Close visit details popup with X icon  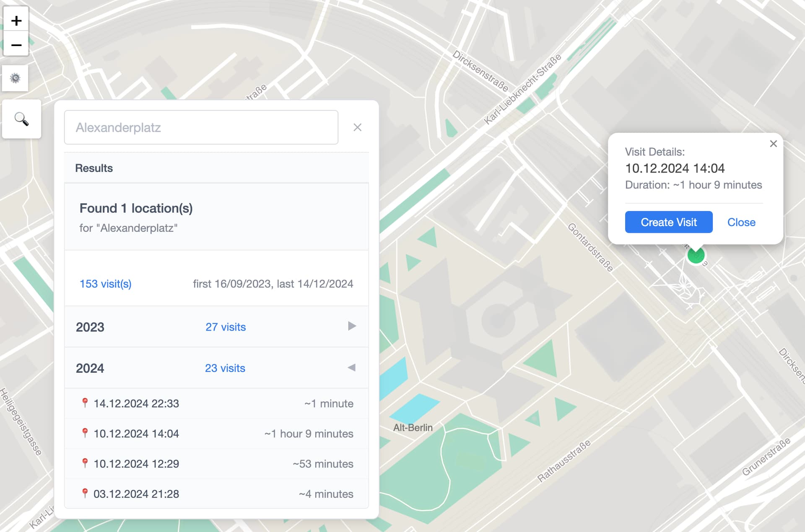(773, 144)
